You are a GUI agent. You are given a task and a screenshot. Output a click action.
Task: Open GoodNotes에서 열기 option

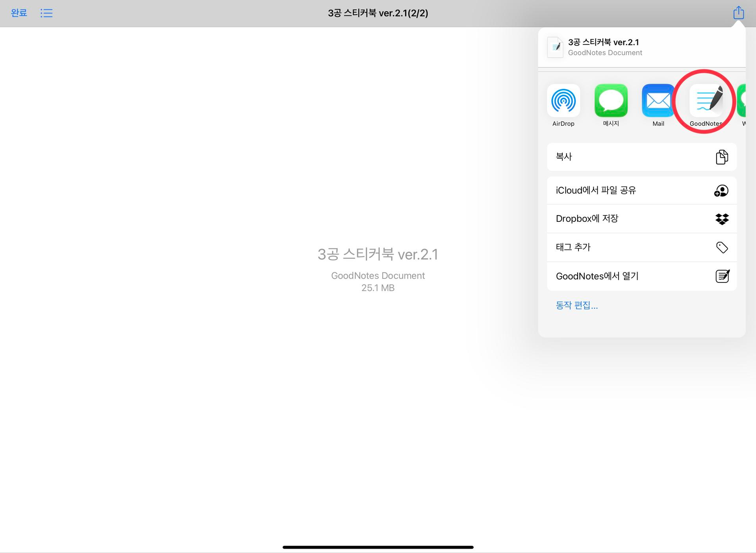[641, 276]
